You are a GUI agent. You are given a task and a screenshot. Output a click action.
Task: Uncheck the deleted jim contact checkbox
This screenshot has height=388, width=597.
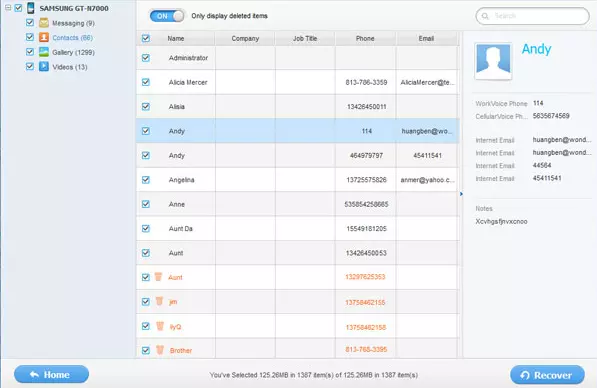[x=146, y=302]
